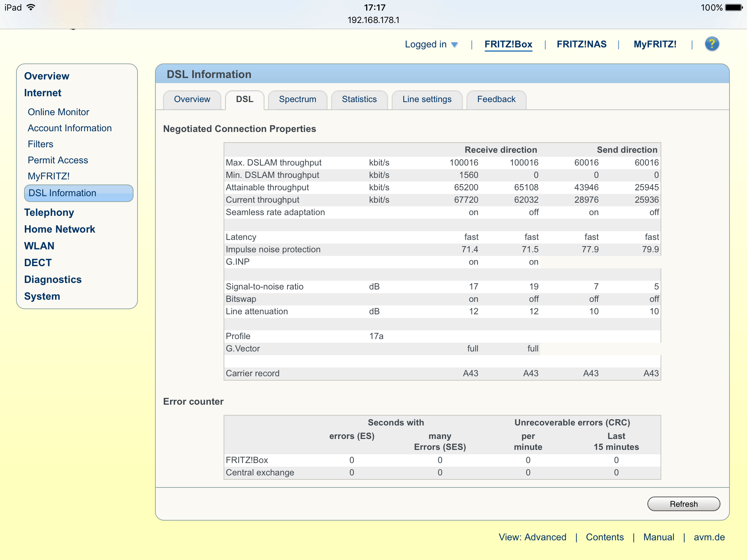This screenshot has width=747, height=560.
Task: Click the View: Advanced footer link
Action: tap(532, 537)
